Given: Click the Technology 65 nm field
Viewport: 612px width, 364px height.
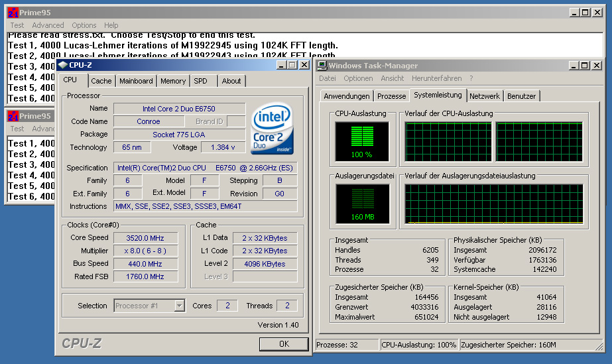Looking at the screenshot, I should [x=132, y=147].
